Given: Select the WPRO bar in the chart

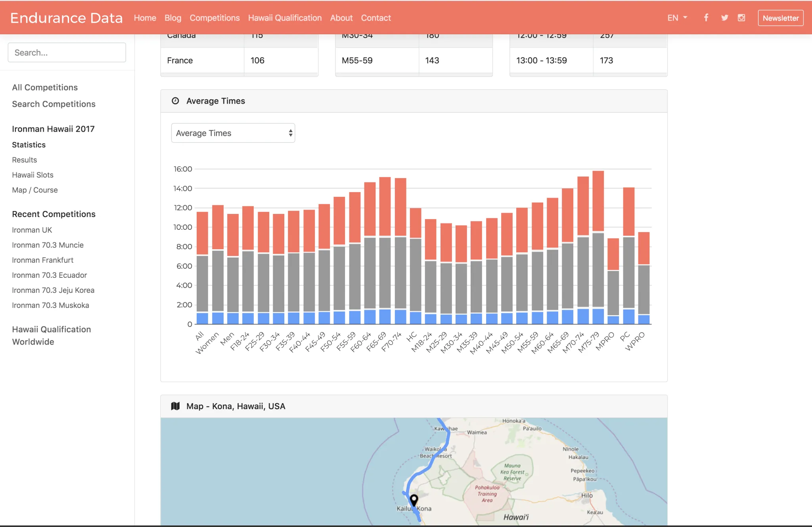Looking at the screenshot, I should 644,278.
